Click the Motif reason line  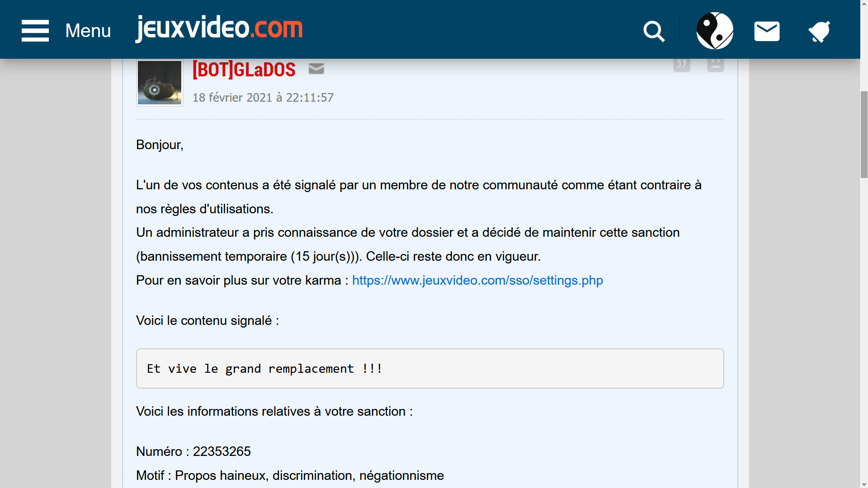(290, 475)
